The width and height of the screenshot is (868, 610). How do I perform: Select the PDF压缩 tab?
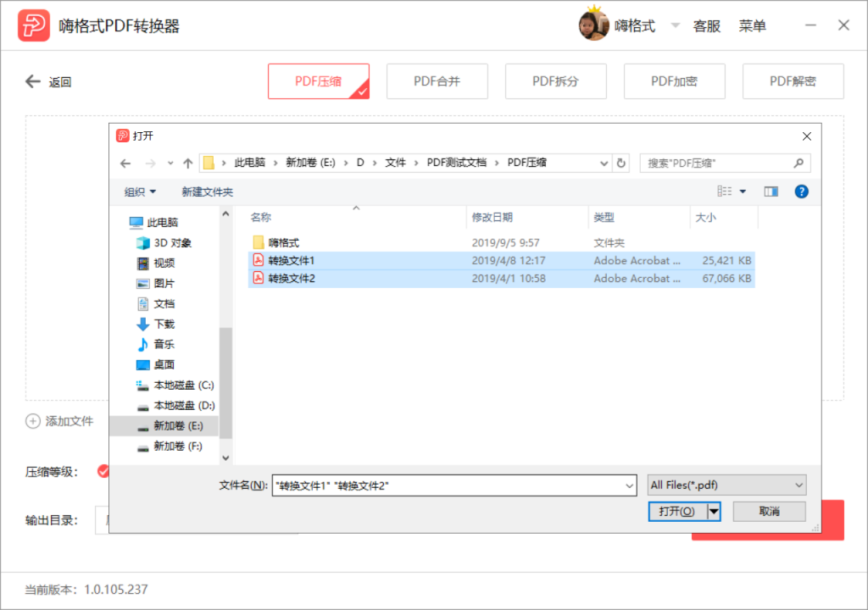(x=319, y=81)
